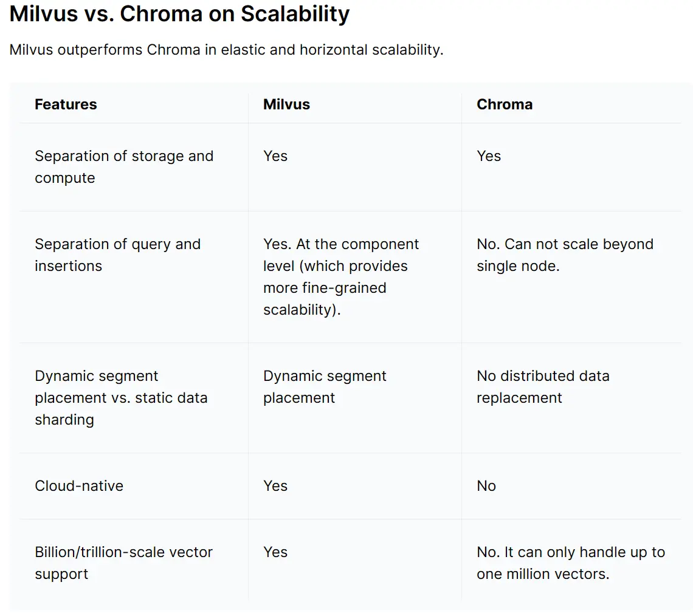Click Milvus "Yes" in the Cloud-native row
The width and height of the screenshot is (693, 616).
(275, 486)
